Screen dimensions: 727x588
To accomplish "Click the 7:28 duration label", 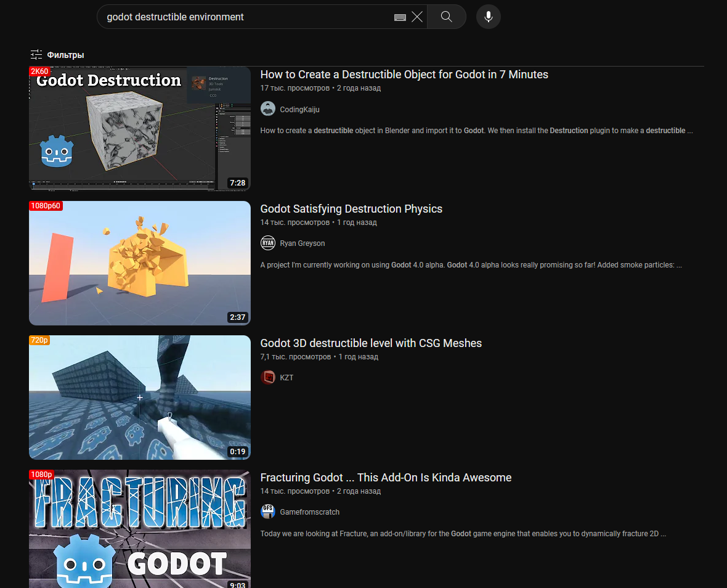I will (x=237, y=182).
